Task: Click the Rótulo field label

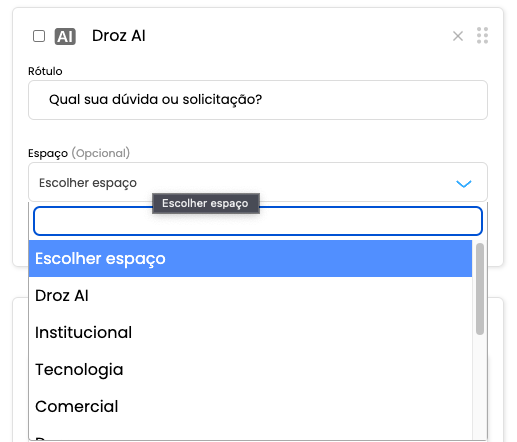Action: pyautogui.click(x=45, y=71)
